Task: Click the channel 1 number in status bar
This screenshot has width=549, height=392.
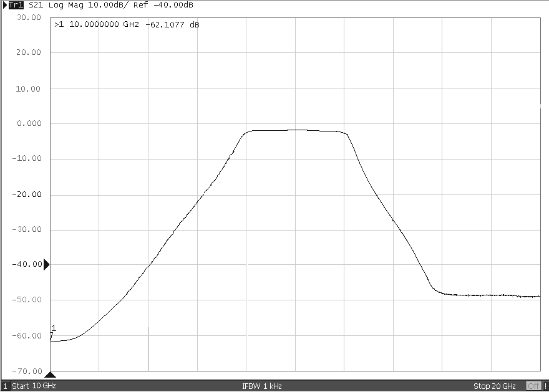Action: pos(5,386)
